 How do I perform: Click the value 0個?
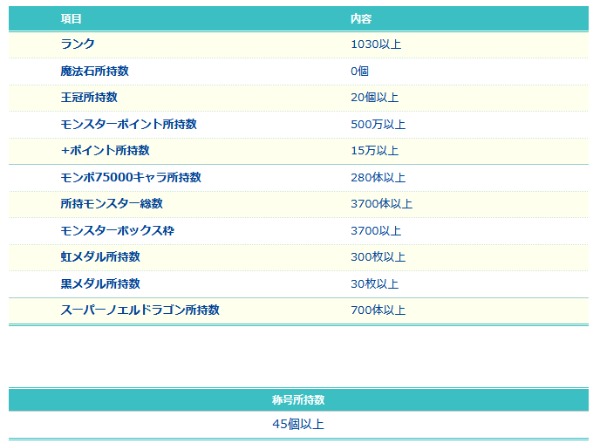tap(360, 71)
